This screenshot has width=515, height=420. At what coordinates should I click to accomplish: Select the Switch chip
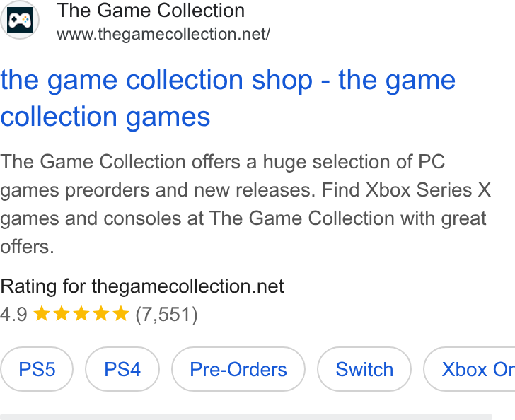click(x=364, y=369)
